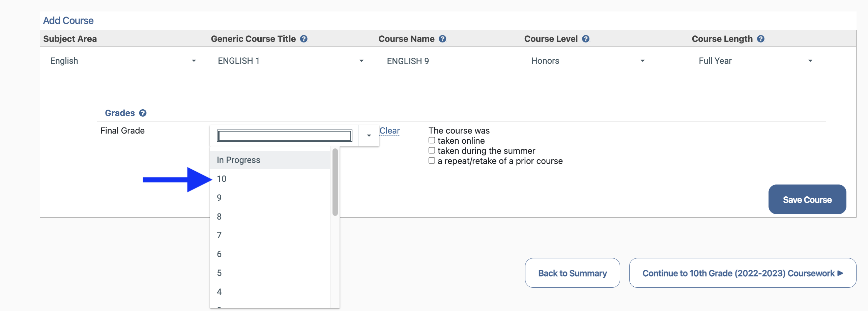The height and width of the screenshot is (311, 868).
Task: Expand the Course Length Full Year dropdown
Action: (x=756, y=61)
